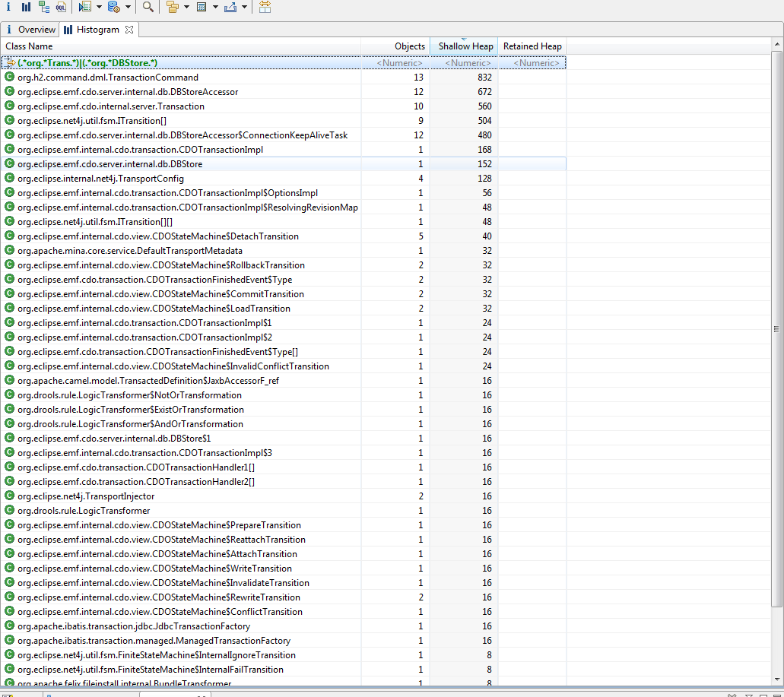784x697 pixels.
Task: Sort by the Objects column header
Action: (x=395, y=46)
